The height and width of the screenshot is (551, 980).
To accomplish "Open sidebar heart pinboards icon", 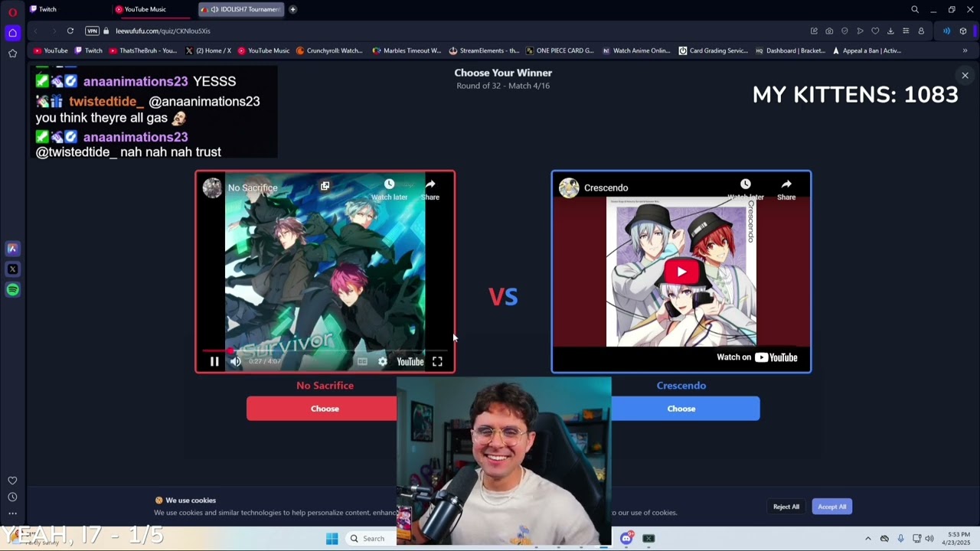I will [x=12, y=481].
